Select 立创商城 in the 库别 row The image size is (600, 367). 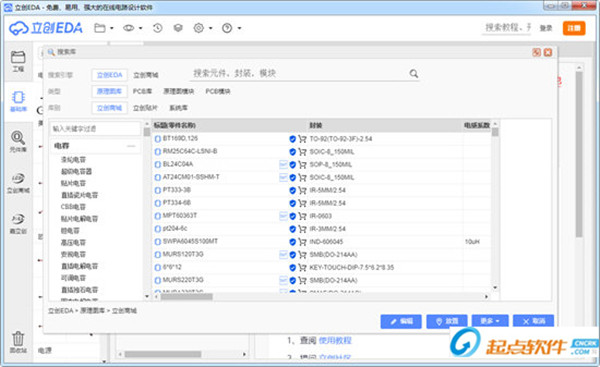[x=109, y=108]
